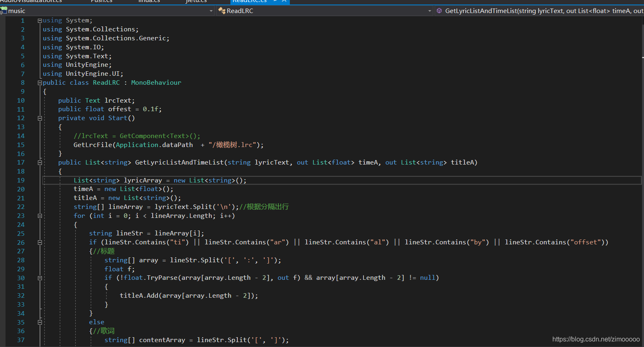Click the "al" string on line 26
The image size is (644, 347).
378,242
